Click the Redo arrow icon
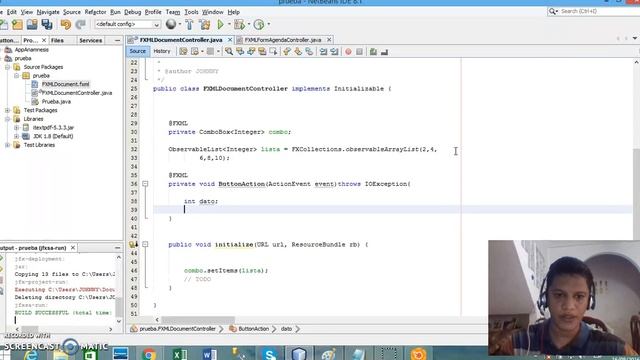This screenshot has height=360, width=640. (80, 24)
